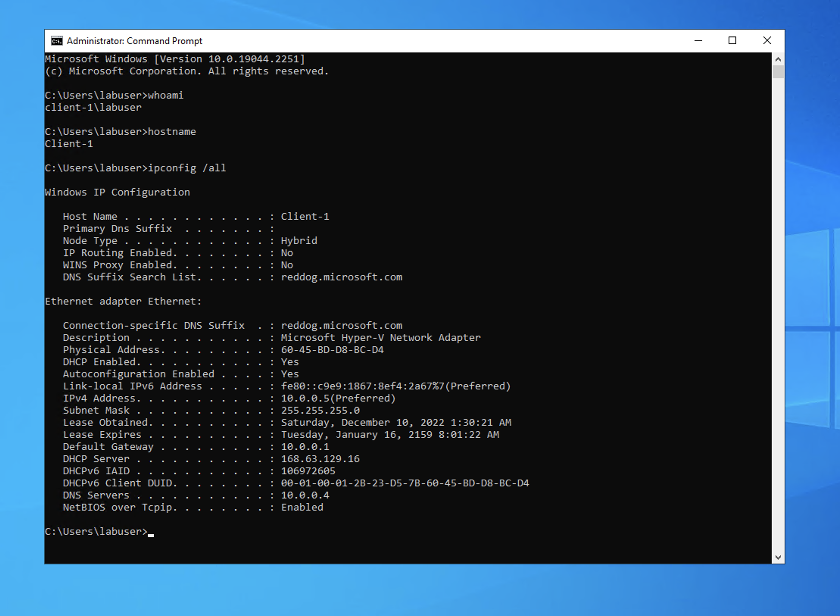The width and height of the screenshot is (840, 616).
Task: Click the Windows version line 10.0.19044.2251
Action: (175, 59)
